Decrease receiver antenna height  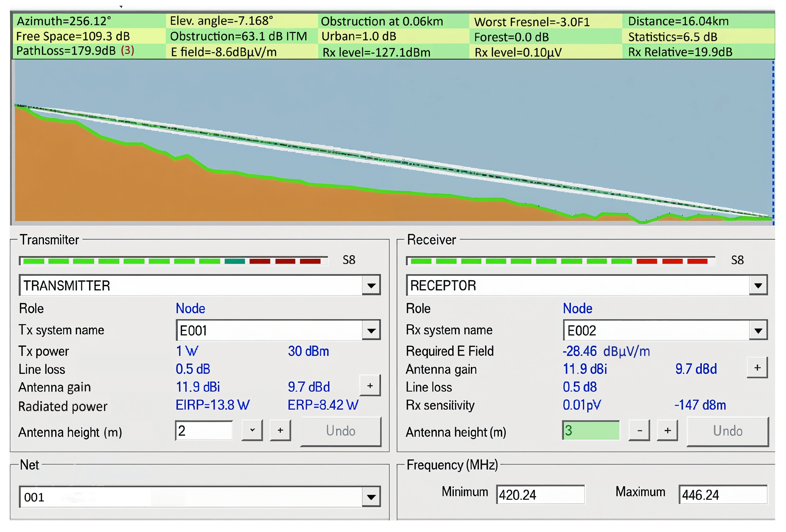pyautogui.click(x=639, y=431)
